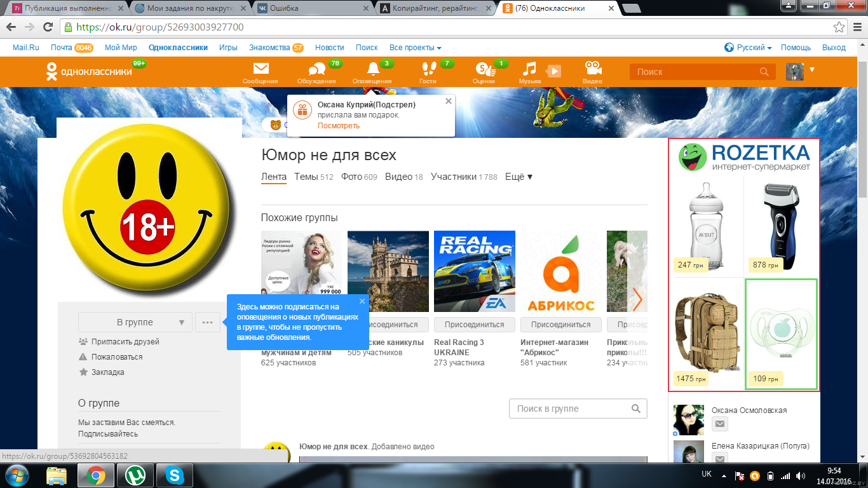Open uTorrent in taskbar
Viewport: 868px width, 488px height.
[x=135, y=475]
